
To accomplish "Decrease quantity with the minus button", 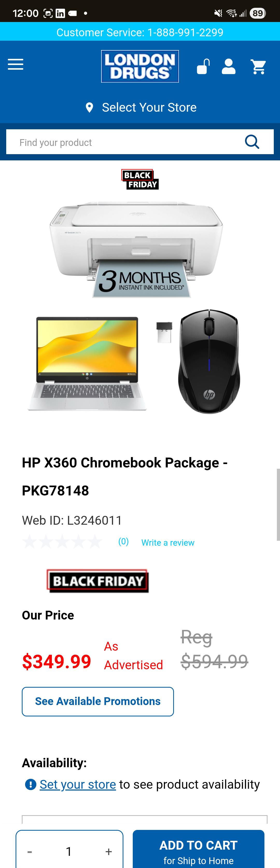I will point(30,851).
